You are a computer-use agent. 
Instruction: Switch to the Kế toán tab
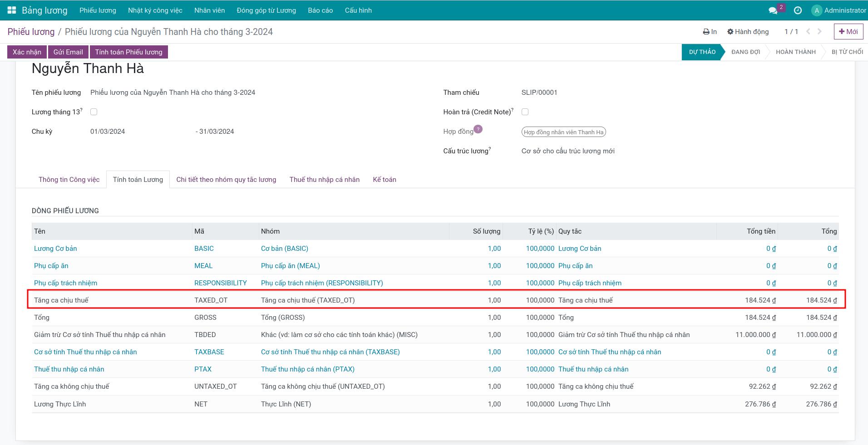[385, 180]
